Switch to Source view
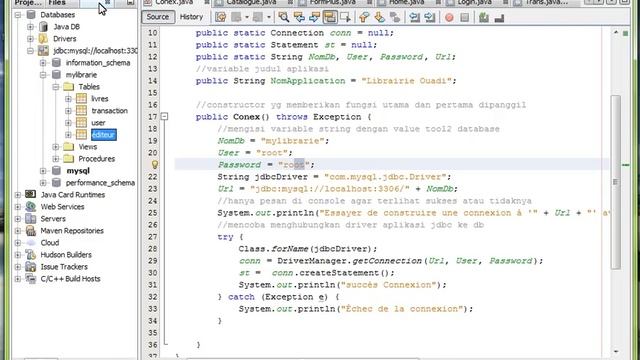Viewport: 640px width, 360px height. point(158,17)
